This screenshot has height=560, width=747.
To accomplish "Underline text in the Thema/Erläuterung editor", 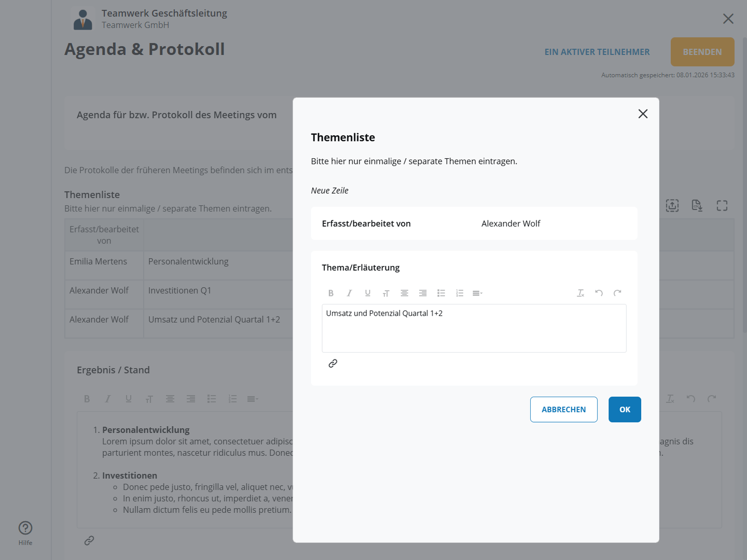I will tap(368, 293).
